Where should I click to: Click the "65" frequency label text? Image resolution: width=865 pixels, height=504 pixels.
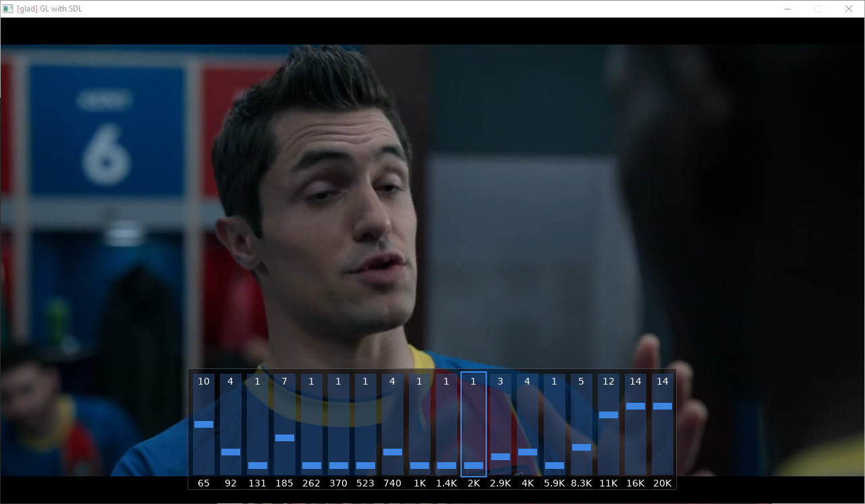204,483
